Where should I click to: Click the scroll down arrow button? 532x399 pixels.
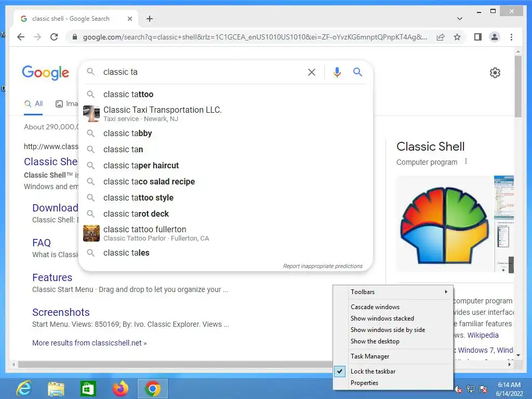518,355
